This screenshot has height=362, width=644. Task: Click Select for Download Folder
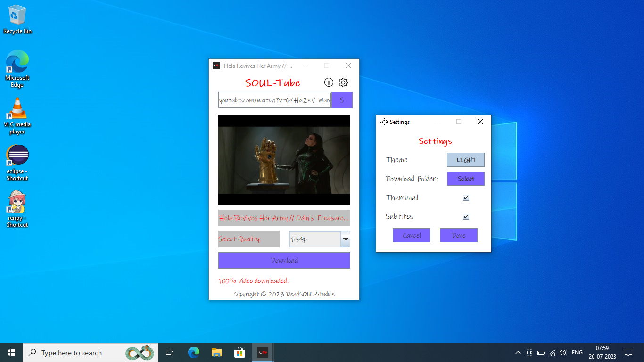466,179
